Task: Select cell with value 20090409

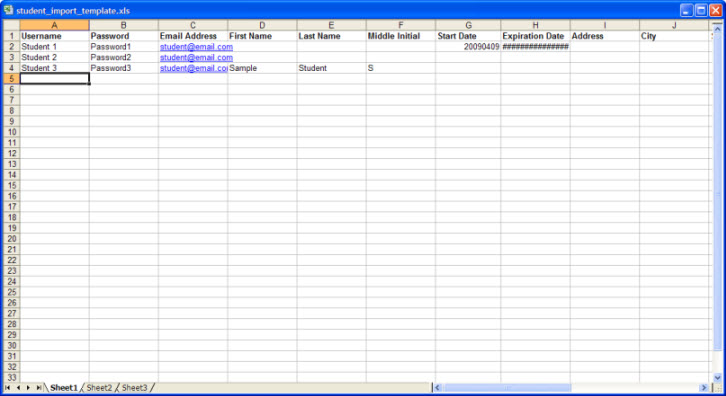Action: pos(468,46)
